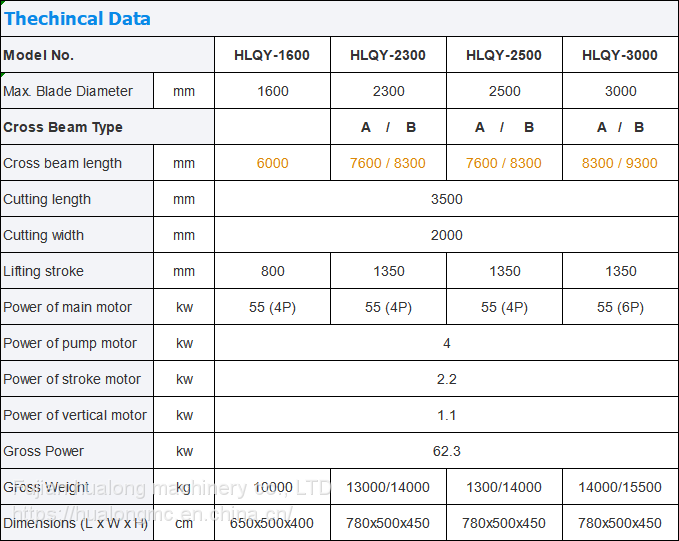This screenshot has height=541, width=679.
Task: Select the Power of pump motor label
Action: tap(70, 343)
